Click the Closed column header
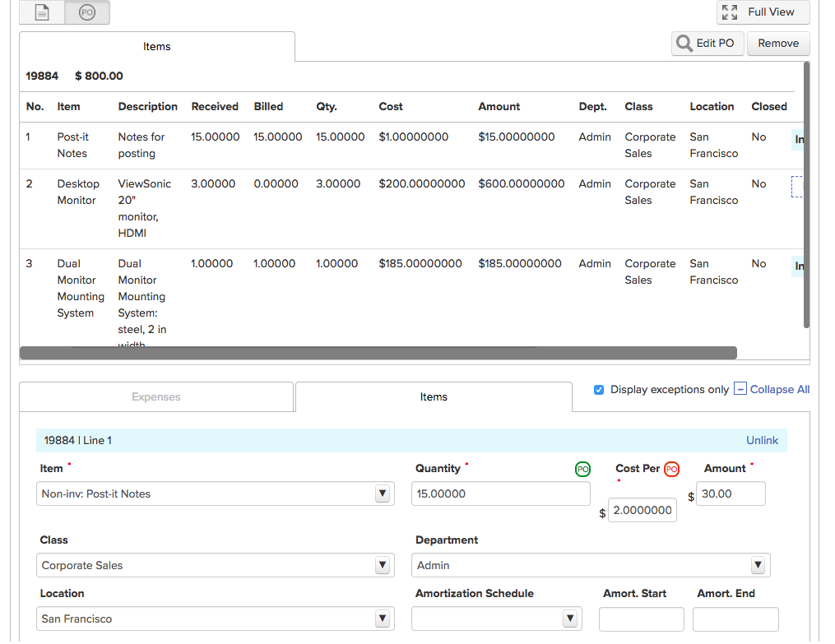The image size is (835, 644). (769, 107)
